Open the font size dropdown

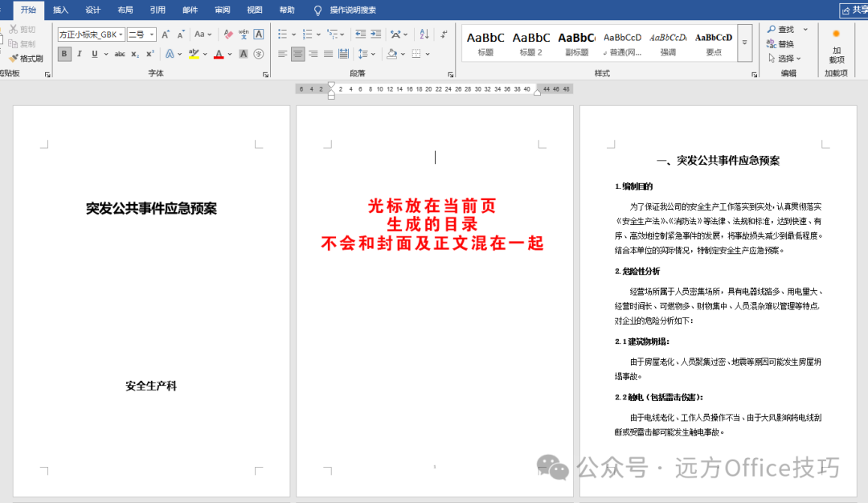click(x=141, y=35)
